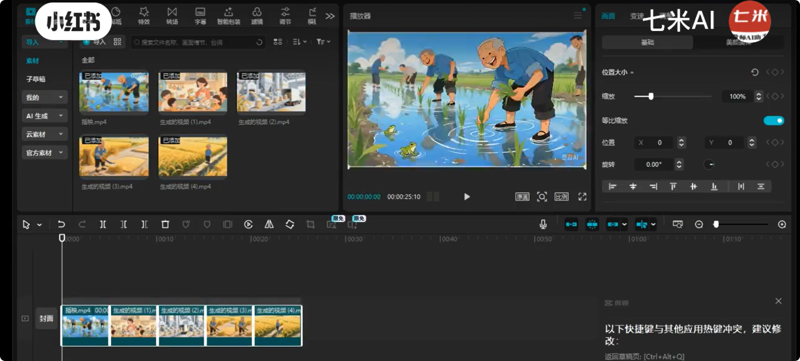
Task: Expand the 官方素材 sidebar section
Action: pyautogui.click(x=44, y=152)
